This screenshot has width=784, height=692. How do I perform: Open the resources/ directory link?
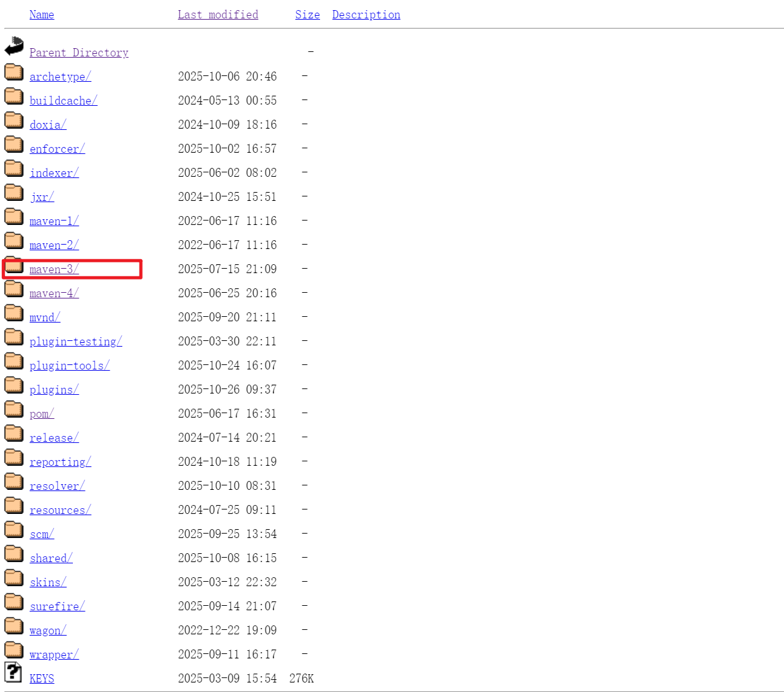coord(60,510)
